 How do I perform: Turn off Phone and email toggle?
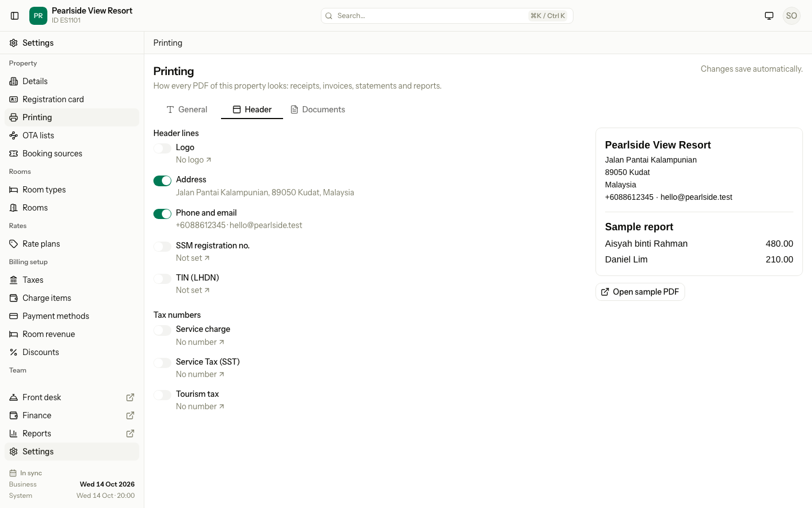coord(162,214)
